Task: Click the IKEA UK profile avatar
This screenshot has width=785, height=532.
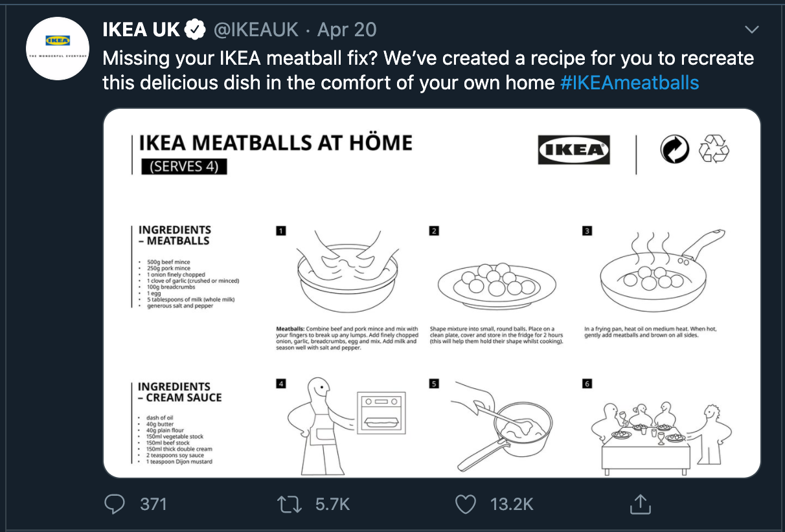Action: point(58,49)
